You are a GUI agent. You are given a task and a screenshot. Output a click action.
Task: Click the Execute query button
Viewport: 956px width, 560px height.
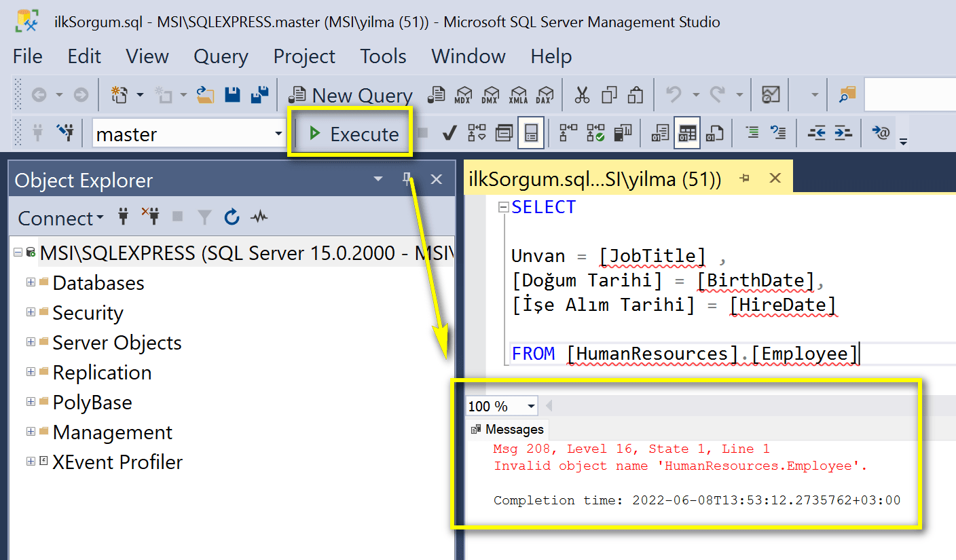point(353,134)
